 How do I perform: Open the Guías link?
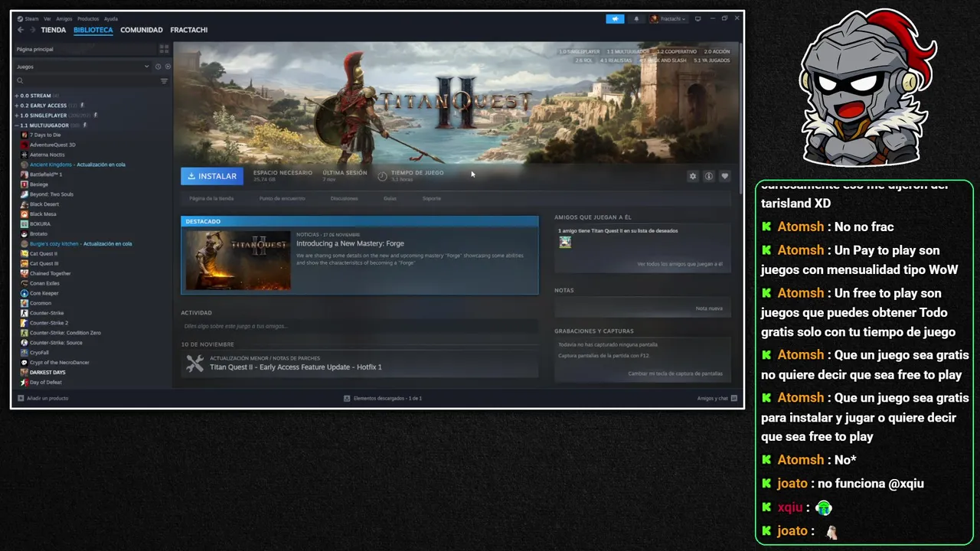click(x=390, y=198)
